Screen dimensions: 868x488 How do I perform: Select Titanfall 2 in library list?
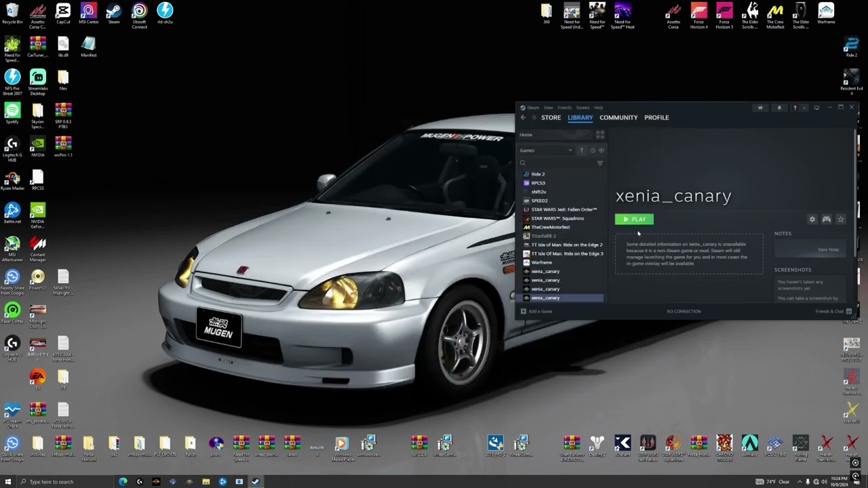(x=562, y=236)
